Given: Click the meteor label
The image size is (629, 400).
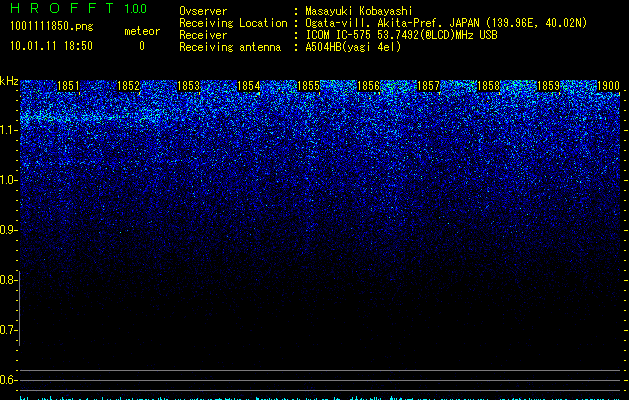Looking at the screenshot, I should click(x=142, y=31).
